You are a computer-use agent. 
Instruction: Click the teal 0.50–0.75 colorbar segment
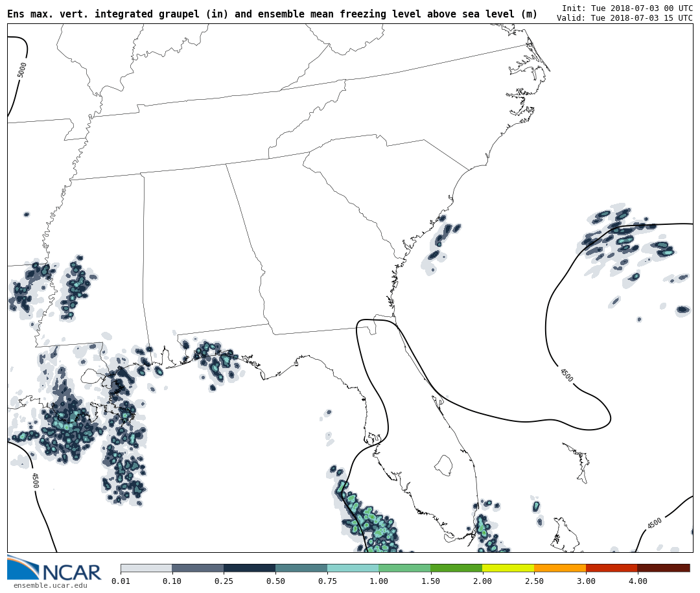click(301, 568)
